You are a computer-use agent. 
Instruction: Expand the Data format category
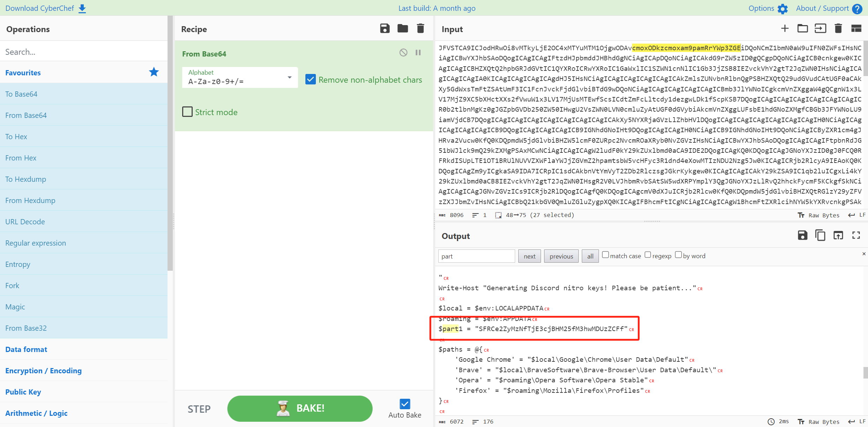point(26,349)
